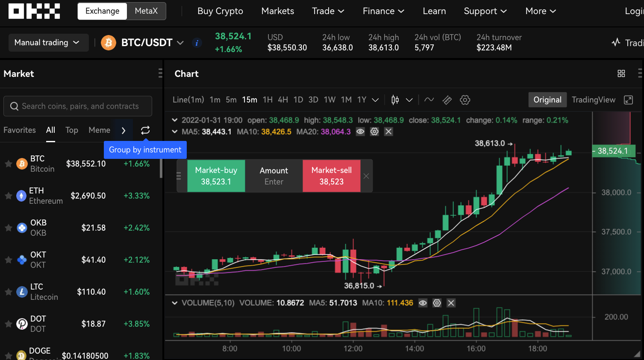
Task: Click the Market-buy button
Action: (216, 176)
